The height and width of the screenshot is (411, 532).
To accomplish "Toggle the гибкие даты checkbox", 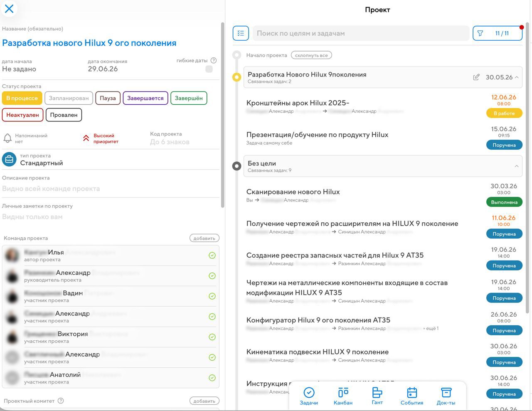I will pyautogui.click(x=209, y=69).
